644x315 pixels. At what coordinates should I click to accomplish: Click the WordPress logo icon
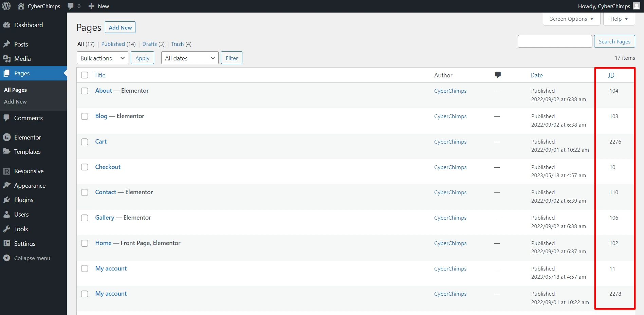(6, 6)
